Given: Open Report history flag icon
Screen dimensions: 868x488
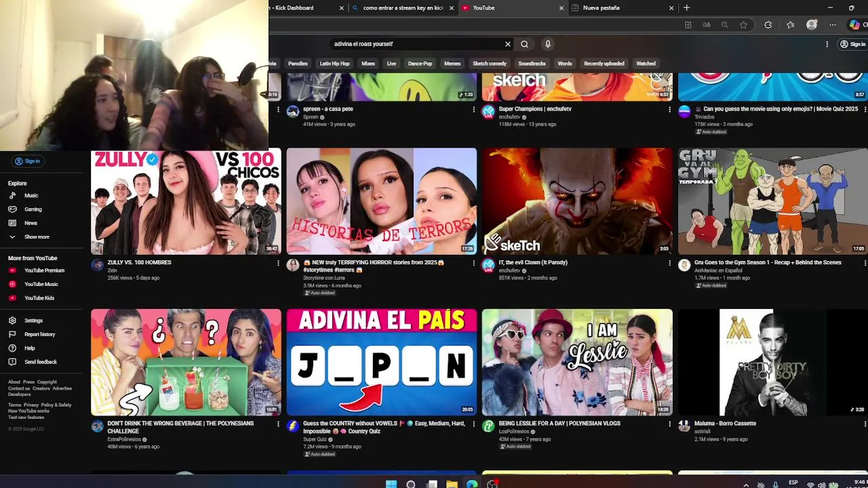Looking at the screenshot, I should pyautogui.click(x=12, y=334).
